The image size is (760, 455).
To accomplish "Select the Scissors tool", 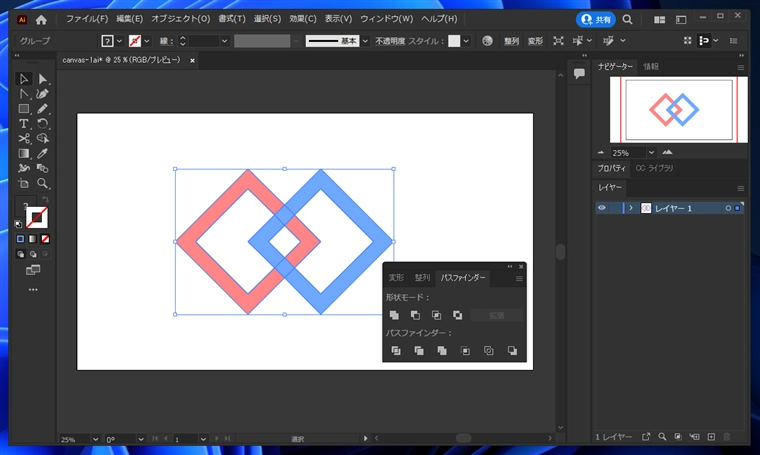I will [x=23, y=139].
